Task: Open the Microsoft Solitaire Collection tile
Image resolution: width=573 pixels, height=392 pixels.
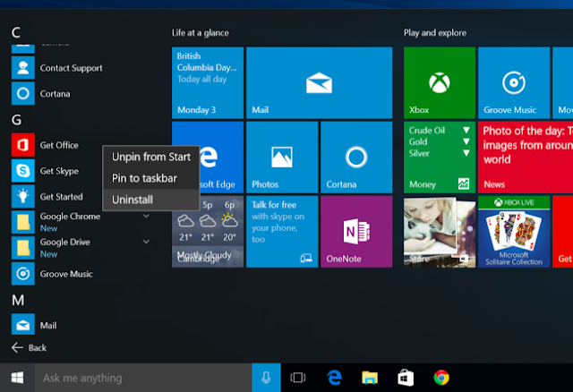Action: [514, 231]
